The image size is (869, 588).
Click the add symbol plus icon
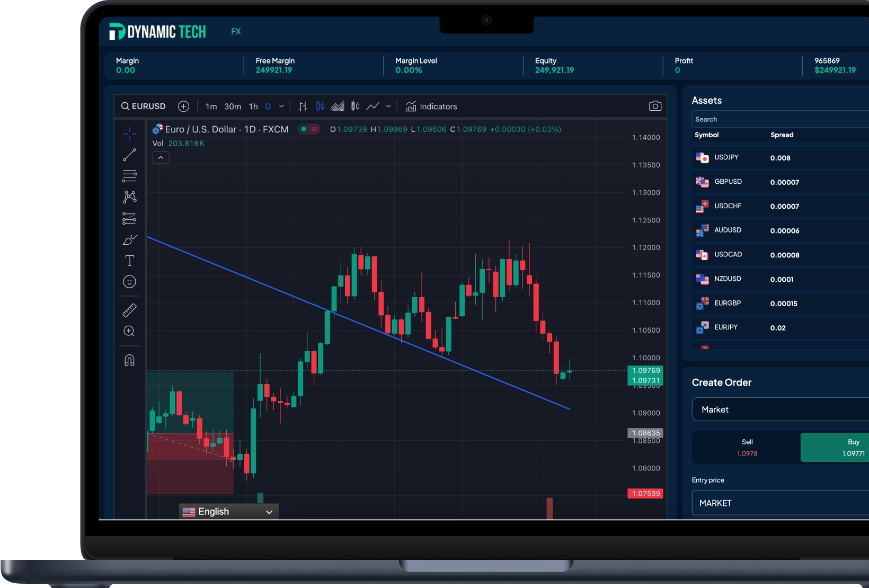pos(183,106)
